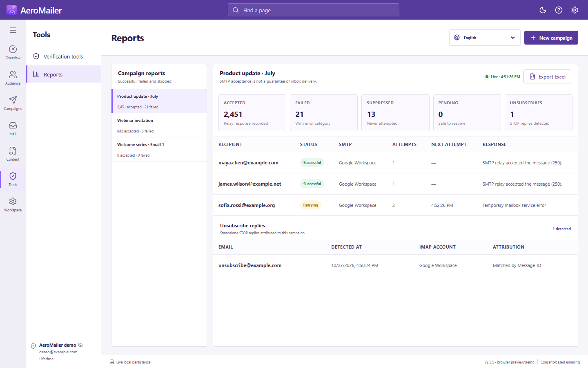Open Workspace settings in sidebar
The width and height of the screenshot is (588, 368).
13,204
